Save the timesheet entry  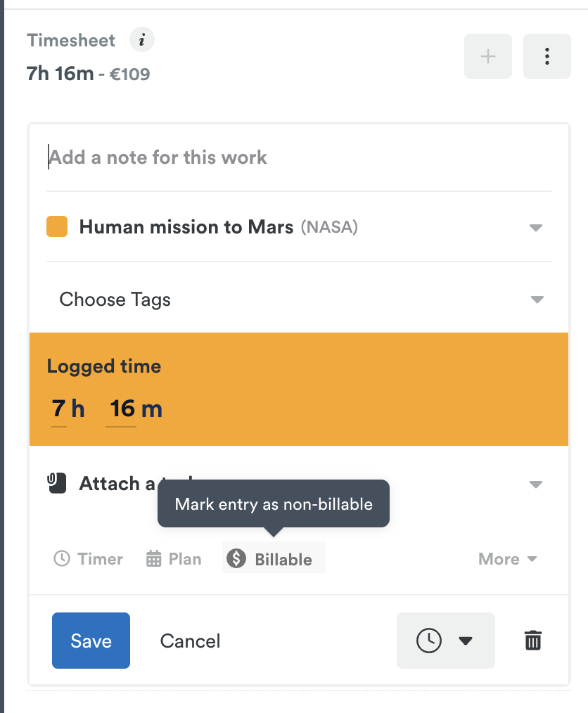(91, 641)
